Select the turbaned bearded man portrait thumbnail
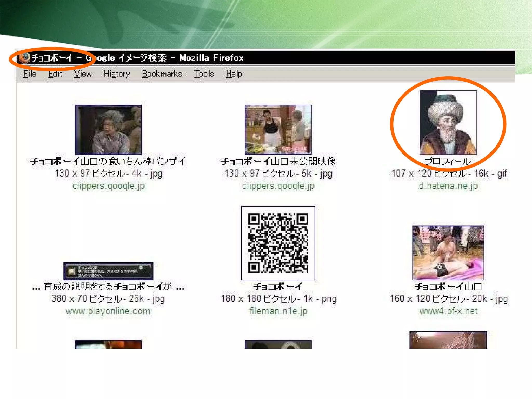The width and height of the screenshot is (532, 399). [448, 123]
